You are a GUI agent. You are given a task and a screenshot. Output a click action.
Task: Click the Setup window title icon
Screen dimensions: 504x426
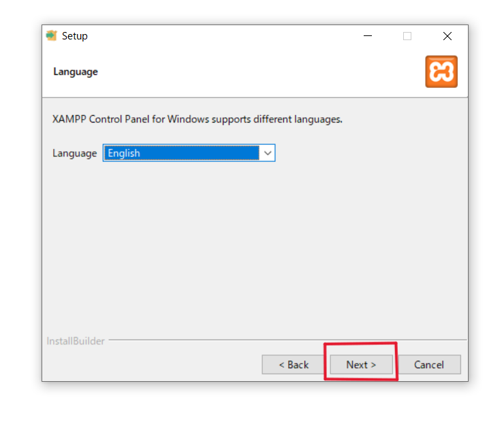(52, 35)
